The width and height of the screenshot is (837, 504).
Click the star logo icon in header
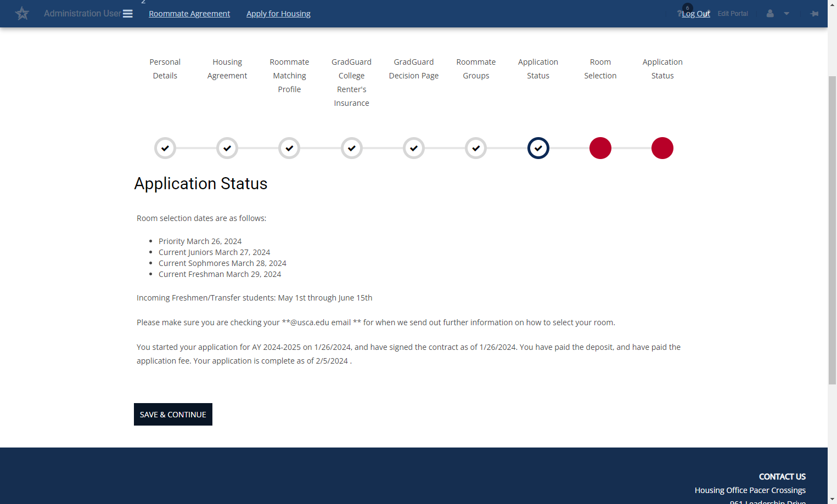tap(22, 13)
